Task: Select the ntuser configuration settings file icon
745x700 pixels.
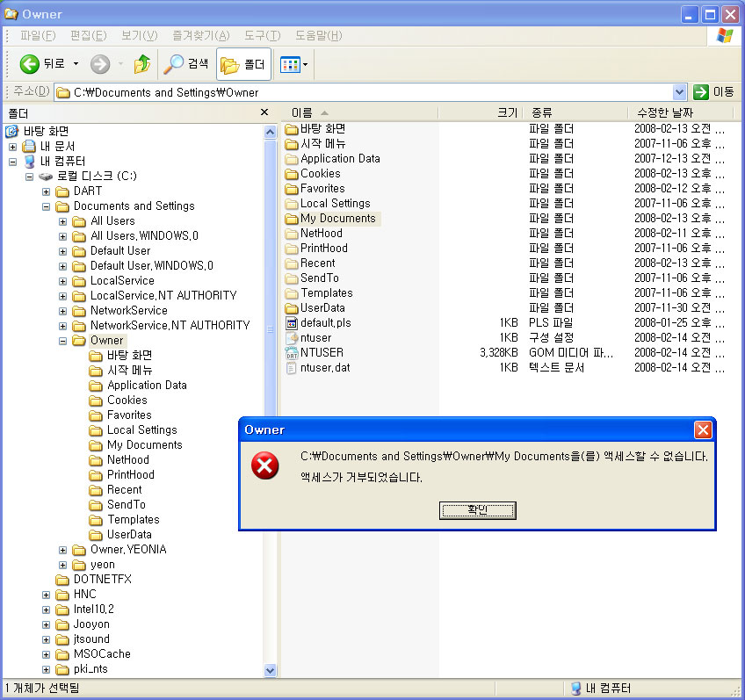Action: (x=292, y=338)
